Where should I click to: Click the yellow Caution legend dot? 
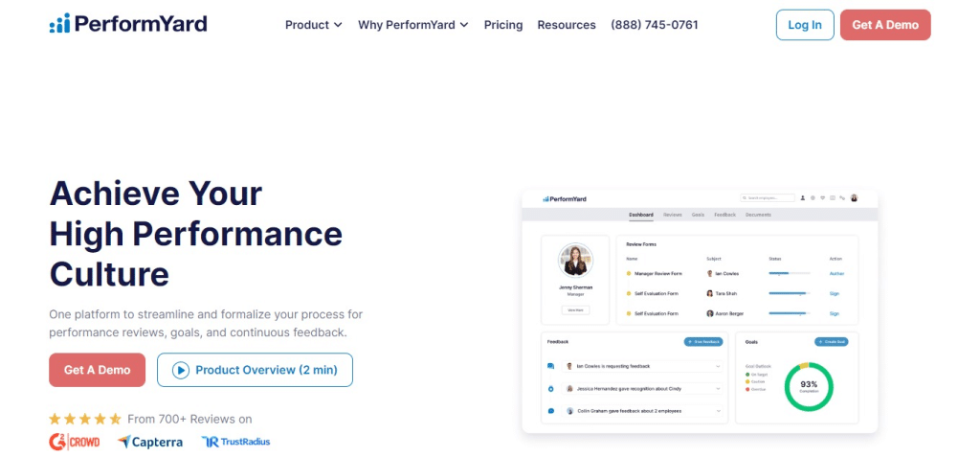pos(747,382)
